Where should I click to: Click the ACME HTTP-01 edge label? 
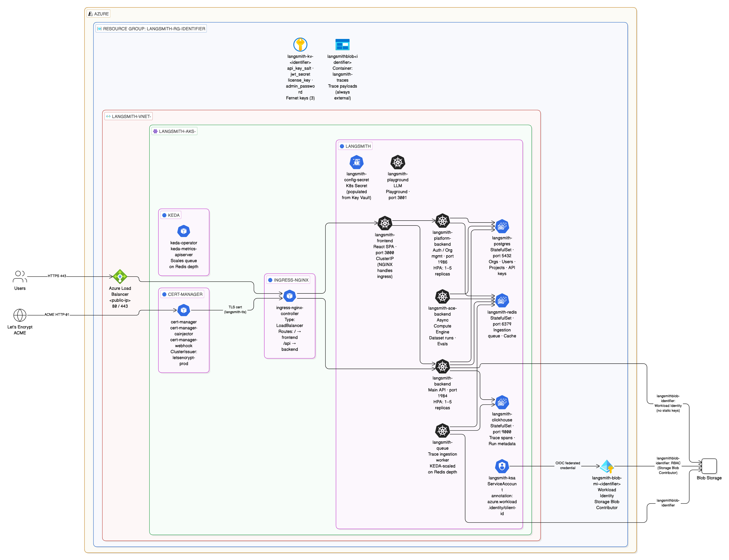tap(57, 314)
